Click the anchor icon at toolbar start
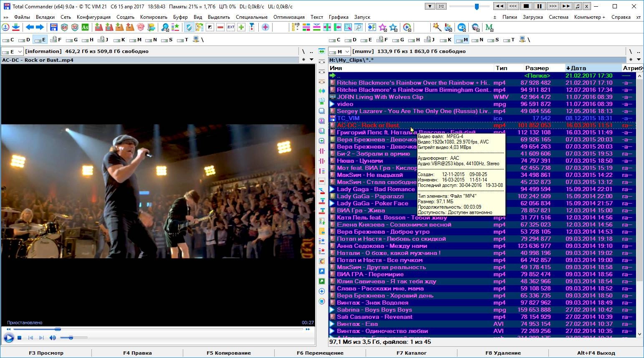The image size is (644, 358). 5,28
